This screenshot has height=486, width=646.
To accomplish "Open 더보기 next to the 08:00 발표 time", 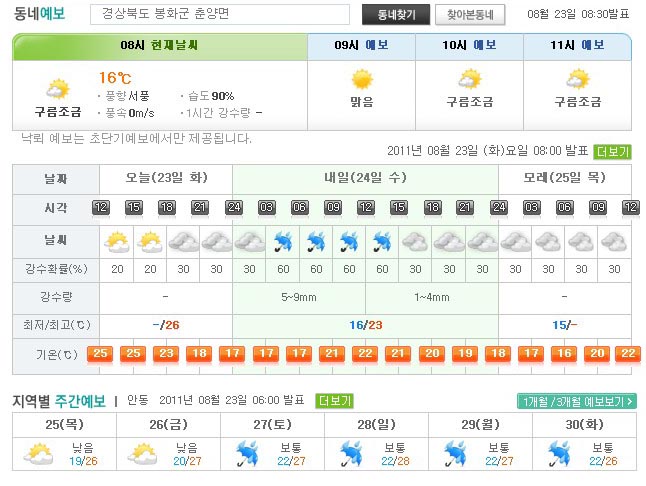I will tap(612, 151).
